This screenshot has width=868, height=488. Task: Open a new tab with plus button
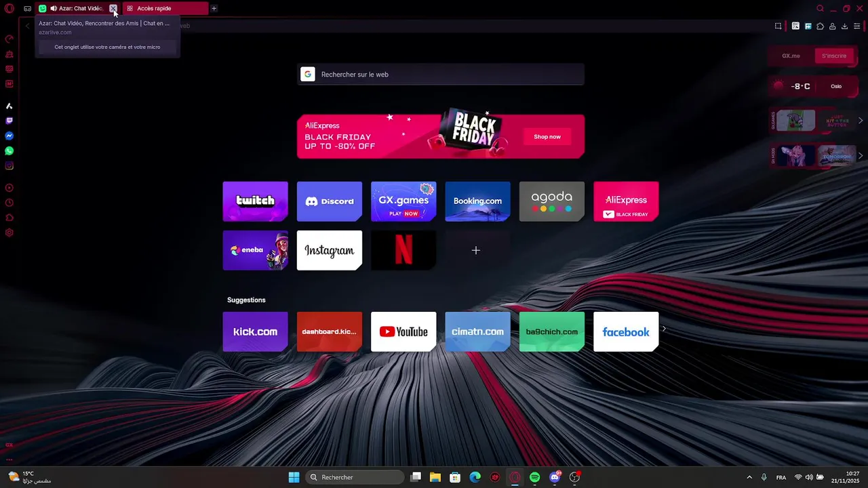tap(214, 9)
